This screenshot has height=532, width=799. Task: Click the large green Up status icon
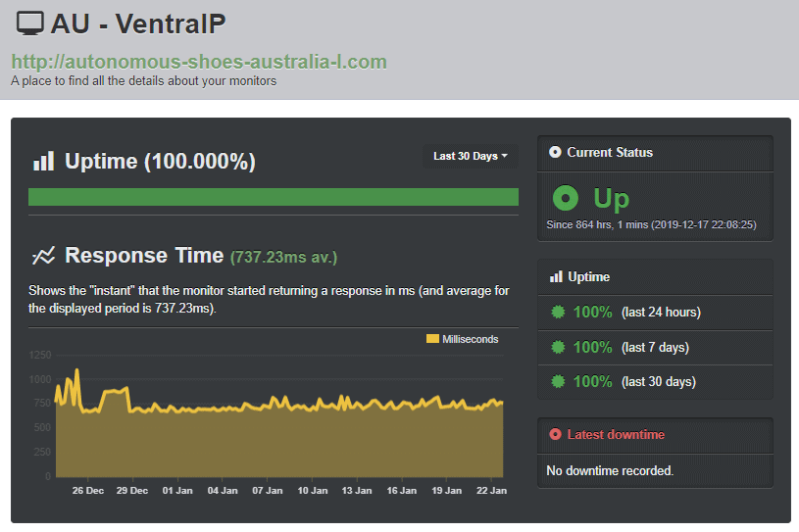click(x=565, y=198)
